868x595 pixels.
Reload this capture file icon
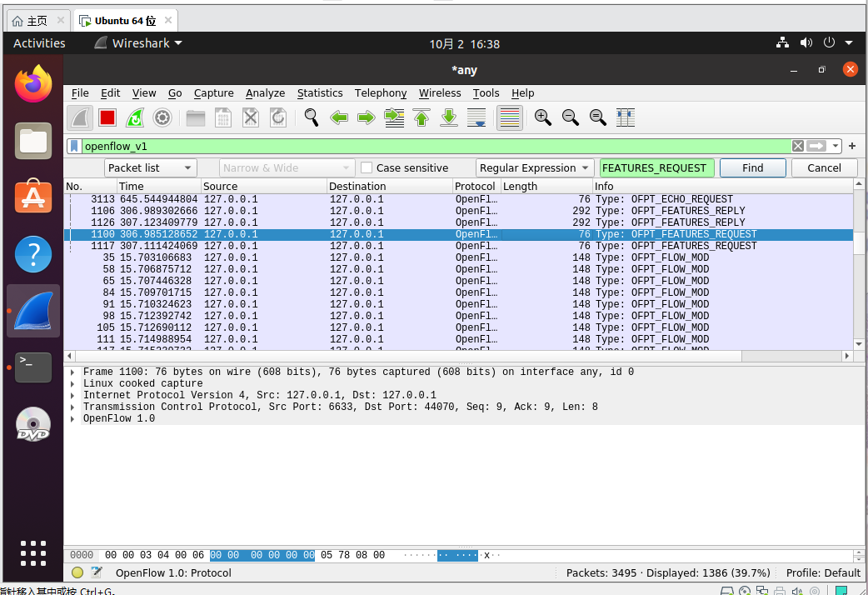click(x=278, y=117)
